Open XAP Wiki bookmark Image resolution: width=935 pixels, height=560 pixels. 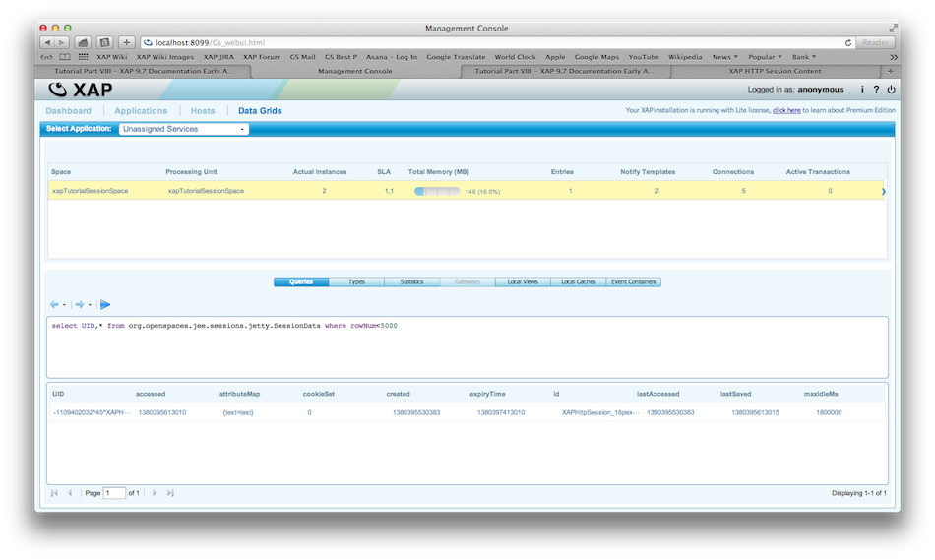coord(112,57)
